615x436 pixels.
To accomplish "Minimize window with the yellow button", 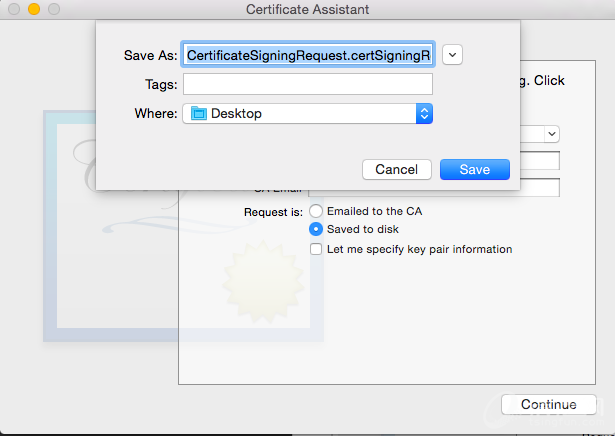I will click(x=33, y=9).
